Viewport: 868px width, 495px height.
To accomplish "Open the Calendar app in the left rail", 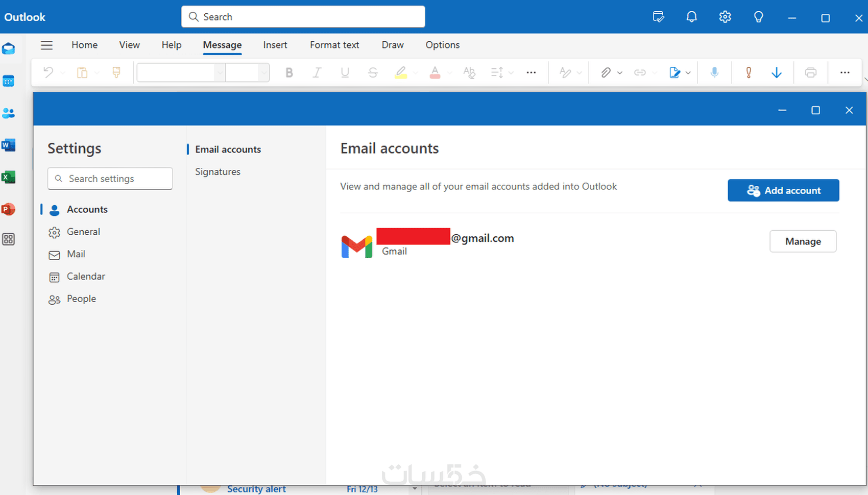I will pyautogui.click(x=9, y=81).
